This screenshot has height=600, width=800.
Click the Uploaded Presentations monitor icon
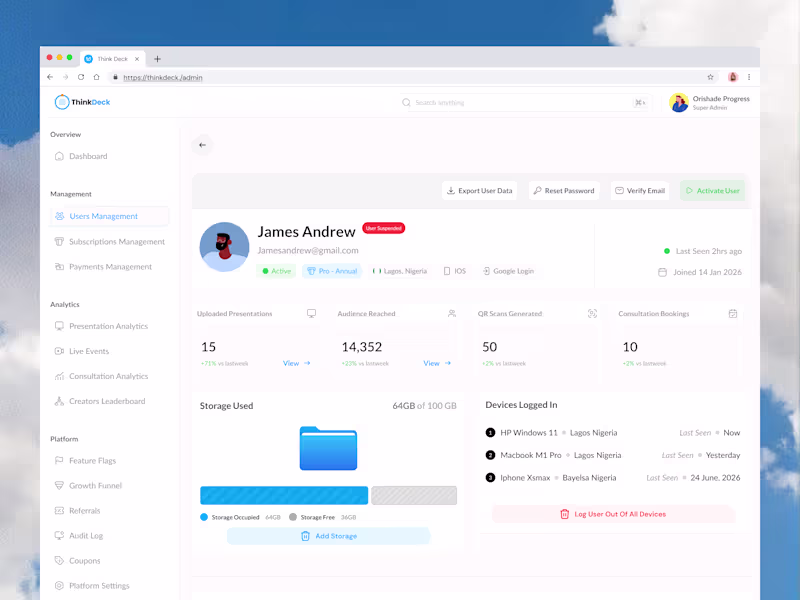(311, 313)
